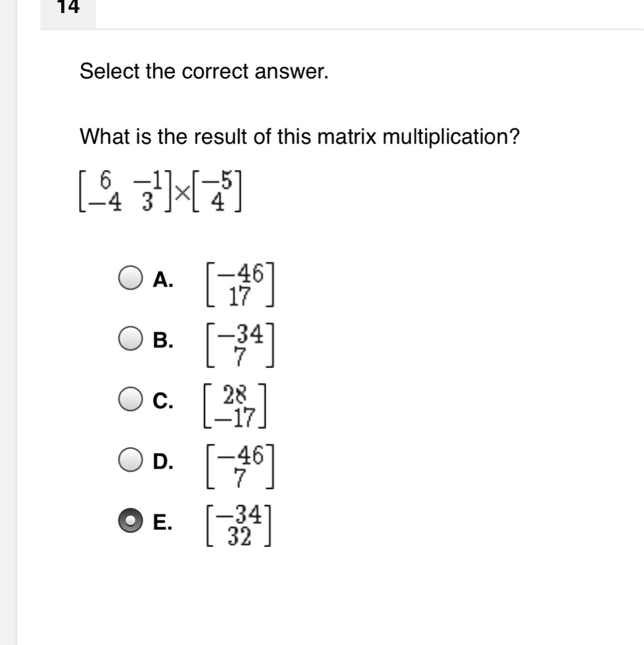Mark option C's radio button
The height and width of the screenshot is (645, 644).
131,399
